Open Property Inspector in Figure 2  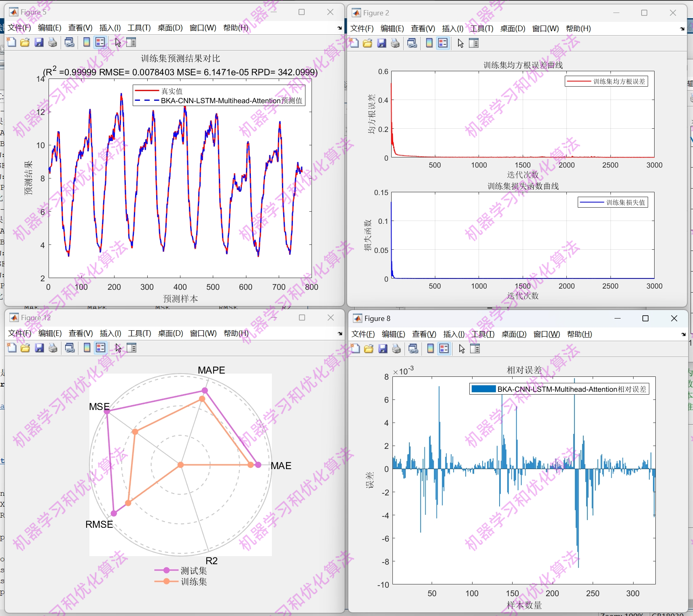474,43
